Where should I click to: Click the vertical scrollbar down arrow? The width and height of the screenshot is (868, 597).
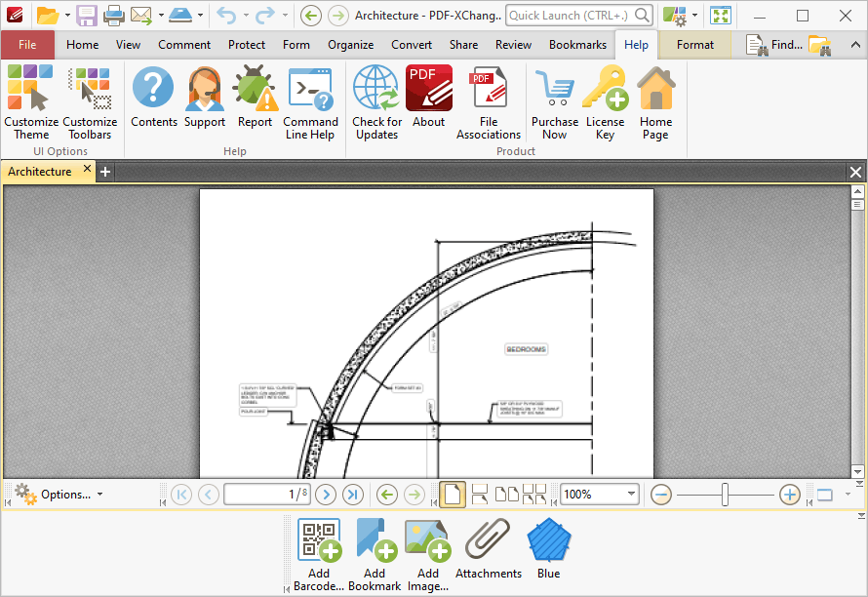pos(857,472)
